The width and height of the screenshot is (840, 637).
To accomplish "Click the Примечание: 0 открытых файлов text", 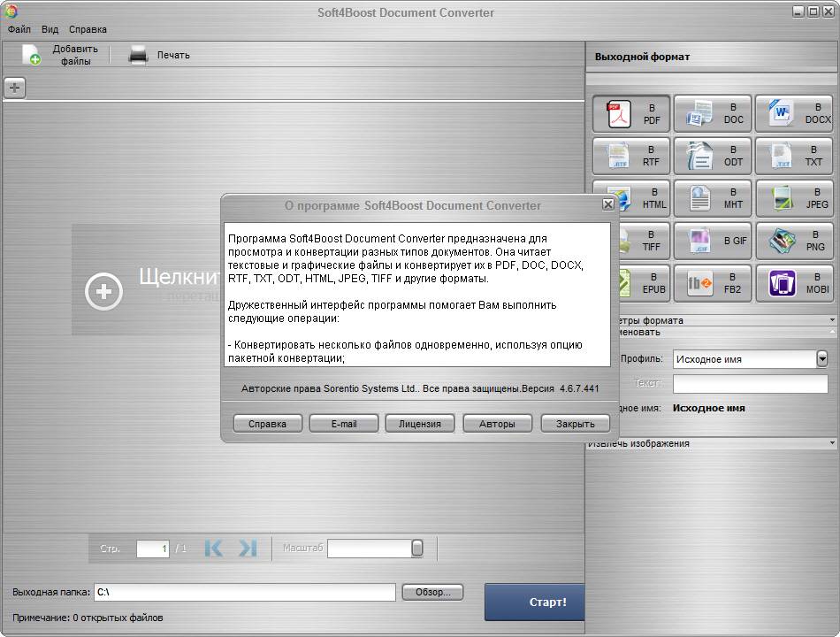I will point(88,618).
